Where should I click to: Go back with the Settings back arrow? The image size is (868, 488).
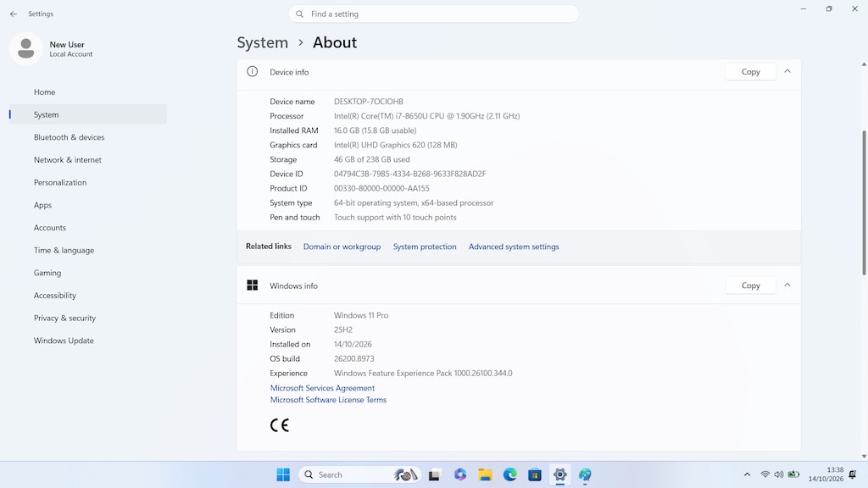tap(14, 14)
